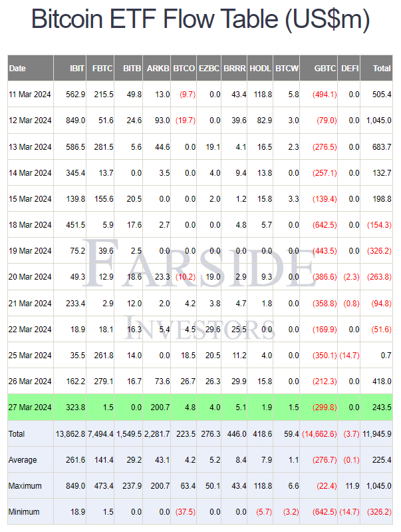Click the HODL column header
Screen dimensions: 401x532
[x=260, y=68]
